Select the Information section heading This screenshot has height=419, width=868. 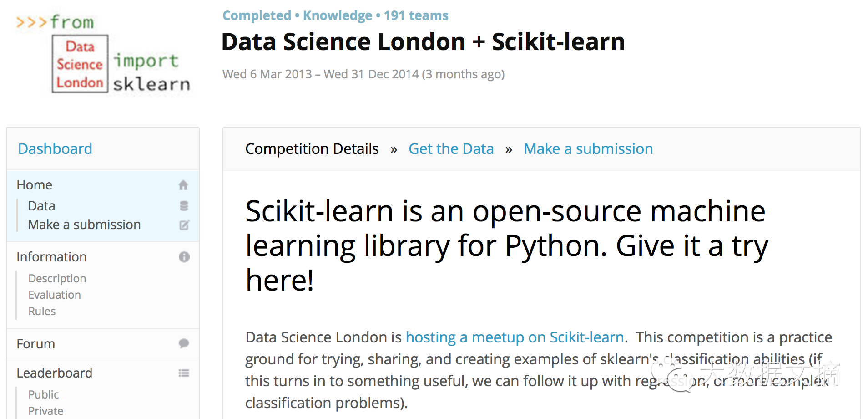coord(51,257)
